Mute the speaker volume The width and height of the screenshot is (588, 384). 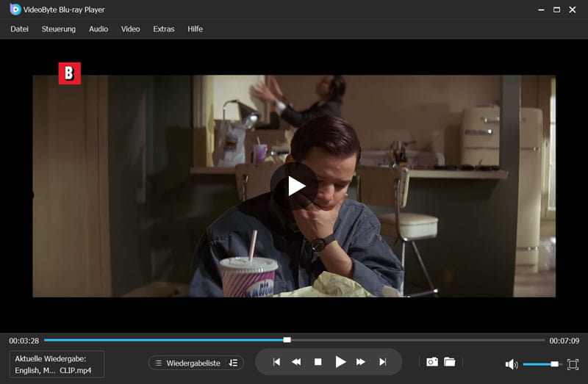[x=511, y=364]
